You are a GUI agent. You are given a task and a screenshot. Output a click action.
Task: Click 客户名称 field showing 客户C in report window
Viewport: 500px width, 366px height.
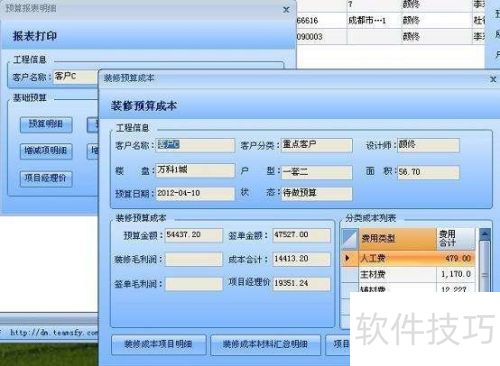click(76, 77)
